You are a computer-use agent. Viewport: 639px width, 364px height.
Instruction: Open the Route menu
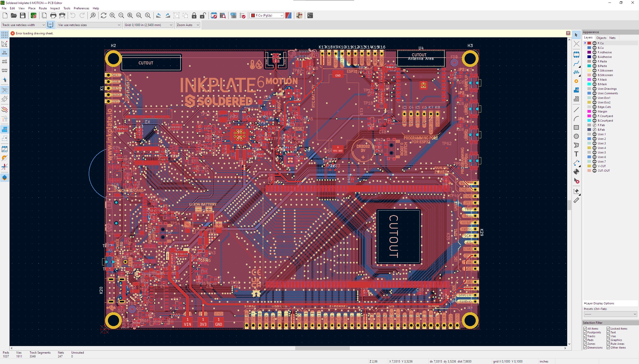pos(43,8)
